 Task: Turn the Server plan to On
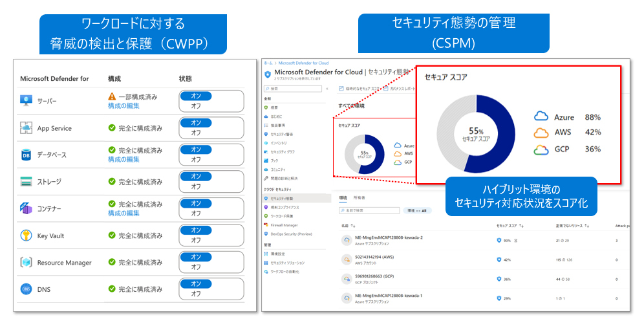click(x=197, y=96)
